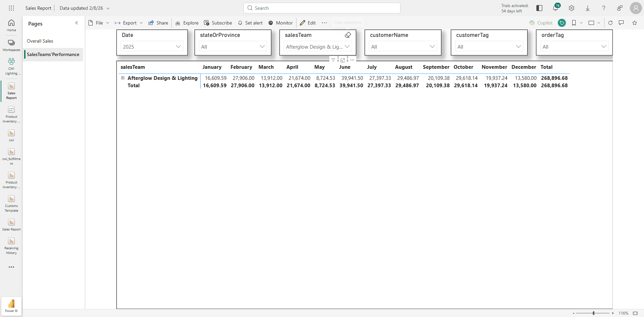Click the bookmark icon in toolbar
Screen dimensions: 644x317
[x=574, y=23]
